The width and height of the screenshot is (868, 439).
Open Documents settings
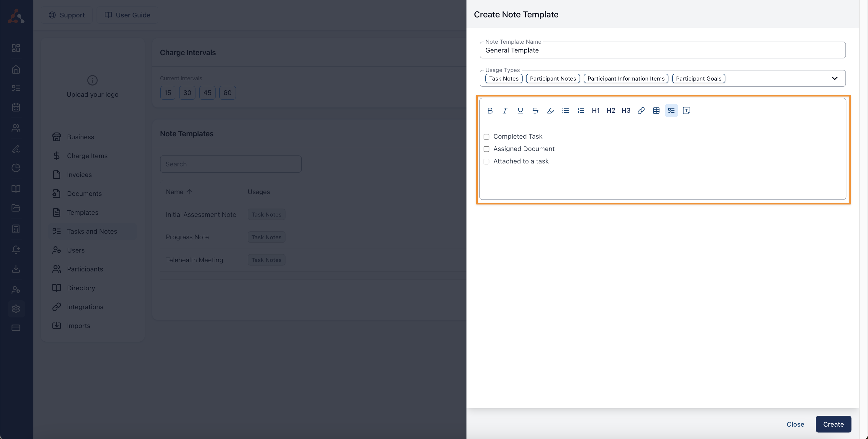(93, 194)
